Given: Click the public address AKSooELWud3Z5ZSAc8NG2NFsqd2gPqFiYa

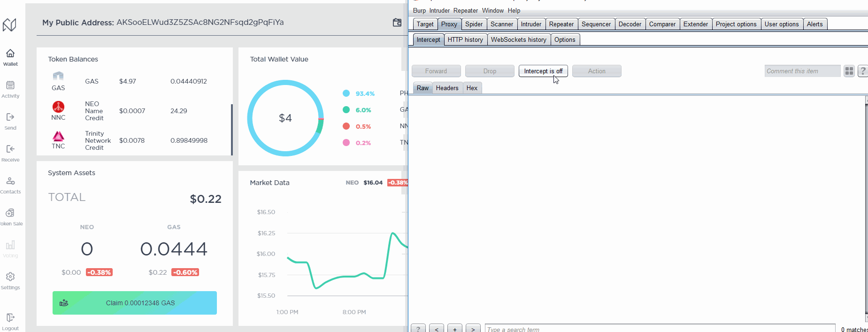Looking at the screenshot, I should click(x=200, y=22).
